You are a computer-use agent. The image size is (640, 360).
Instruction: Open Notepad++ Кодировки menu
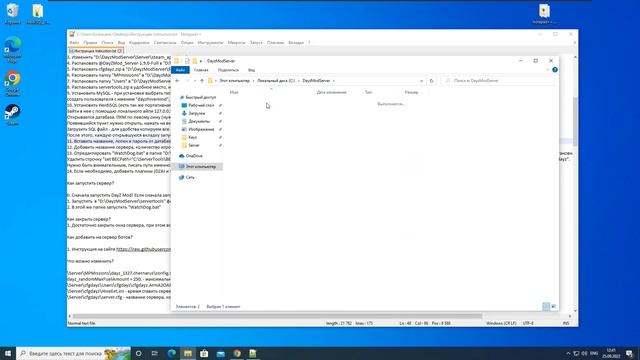tap(139, 42)
